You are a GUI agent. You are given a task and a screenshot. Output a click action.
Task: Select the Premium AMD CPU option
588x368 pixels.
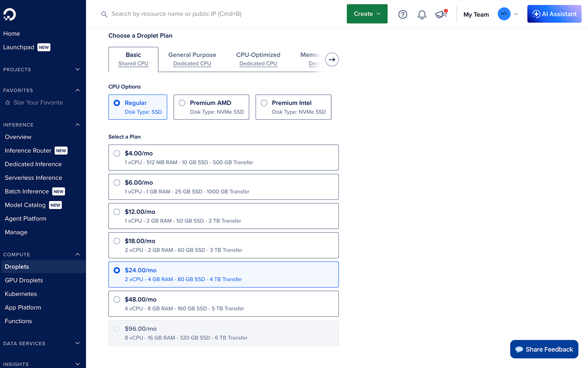coord(211,107)
